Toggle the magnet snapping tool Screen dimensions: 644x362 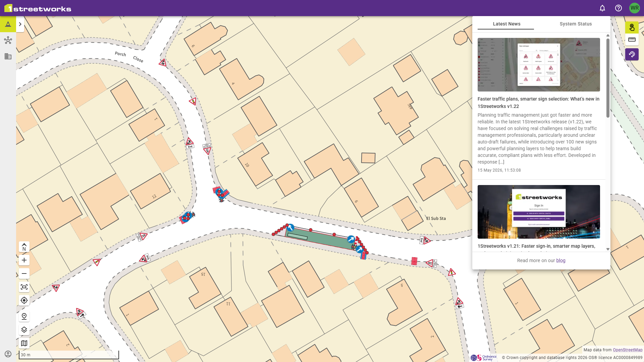632,54
